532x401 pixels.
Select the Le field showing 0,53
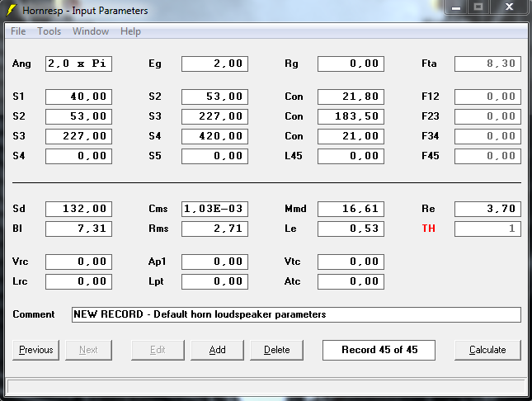[x=351, y=229]
